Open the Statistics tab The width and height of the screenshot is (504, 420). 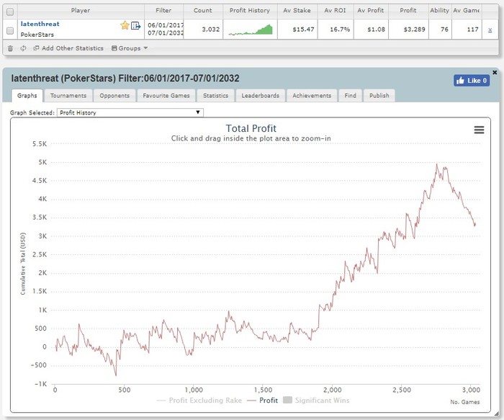click(x=216, y=96)
